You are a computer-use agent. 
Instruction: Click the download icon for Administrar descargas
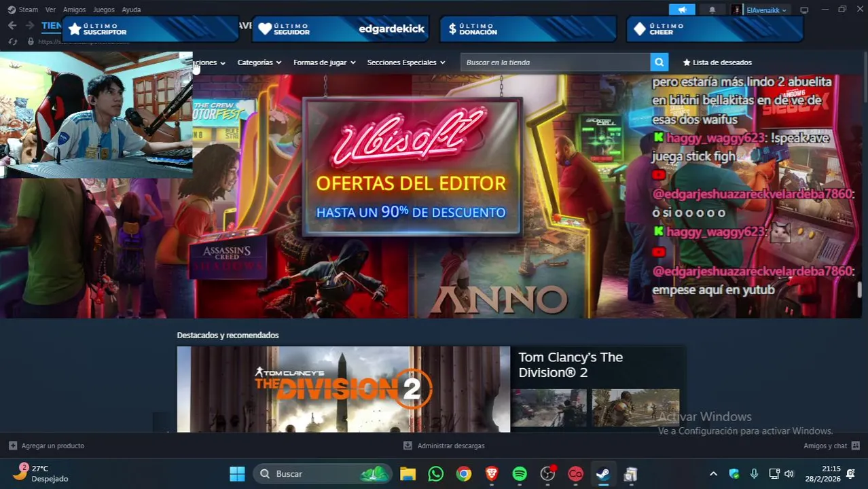click(408, 446)
